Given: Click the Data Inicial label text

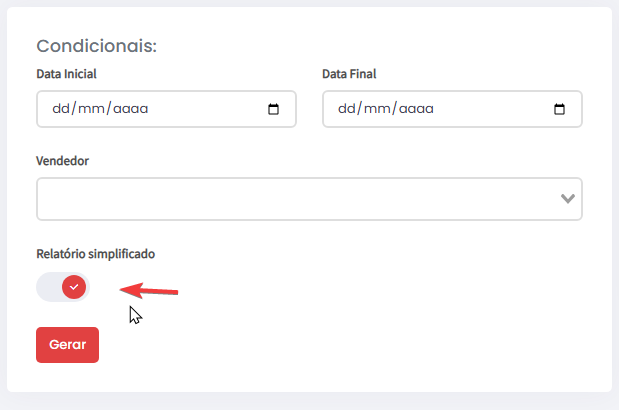Looking at the screenshot, I should coord(66,74).
